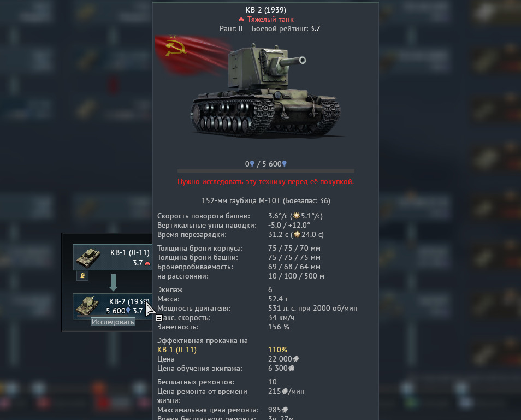Click the Исследовать button under КВ-2

click(x=113, y=322)
